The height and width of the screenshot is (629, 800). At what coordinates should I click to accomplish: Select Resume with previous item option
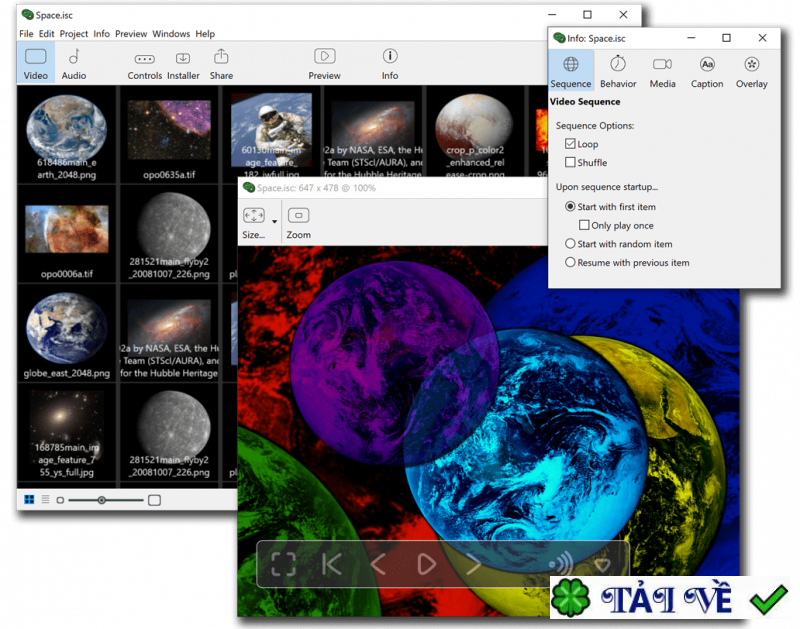571,263
